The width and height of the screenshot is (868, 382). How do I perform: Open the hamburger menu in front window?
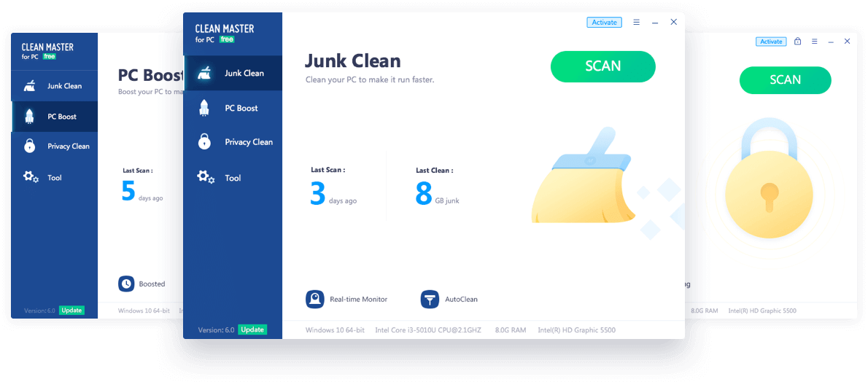pyautogui.click(x=637, y=22)
